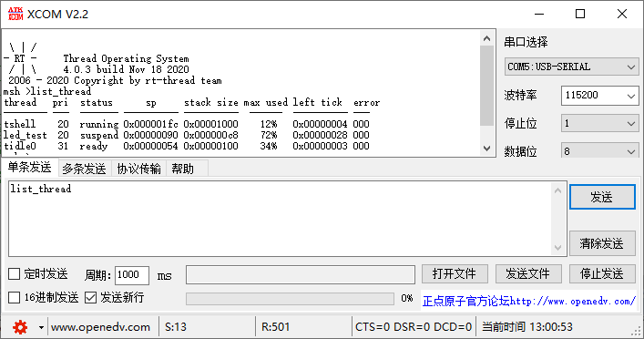Open the 协议传输 tab

tap(138, 169)
